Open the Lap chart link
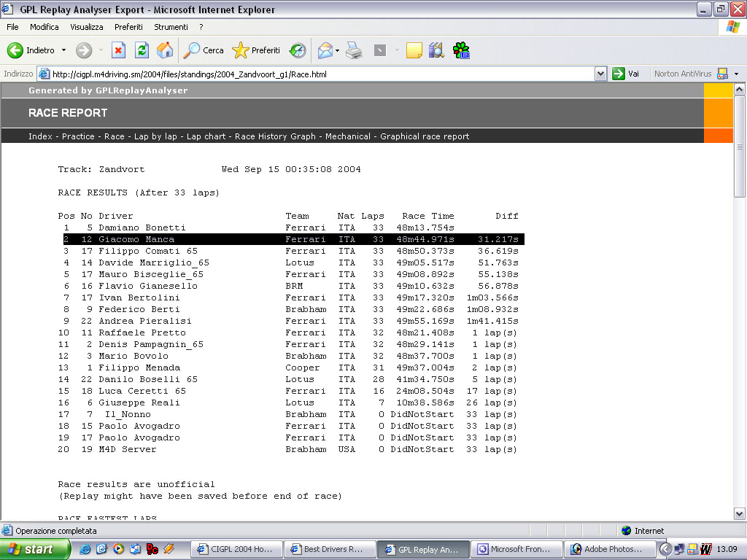 (x=206, y=136)
